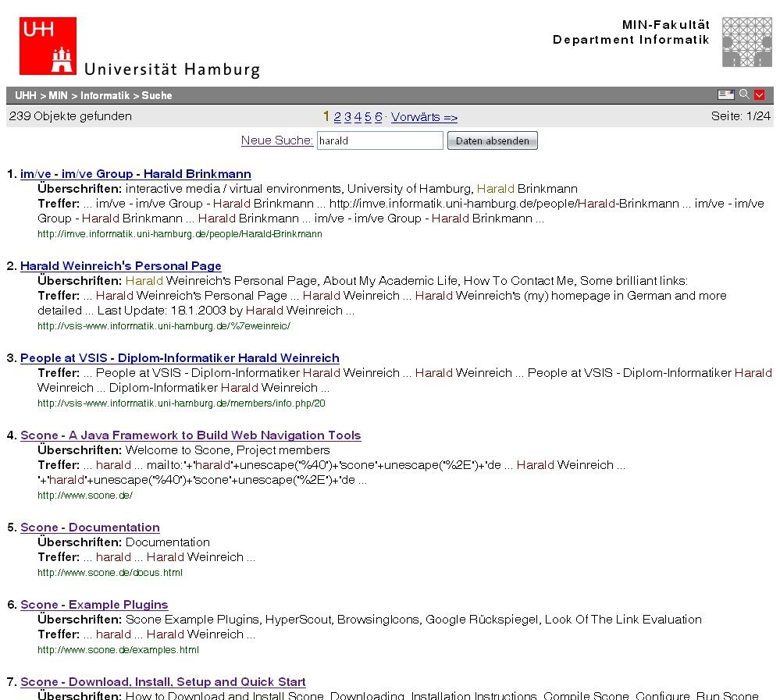Open results page 4
Viewport: 780px width, 700px height.
(x=358, y=117)
